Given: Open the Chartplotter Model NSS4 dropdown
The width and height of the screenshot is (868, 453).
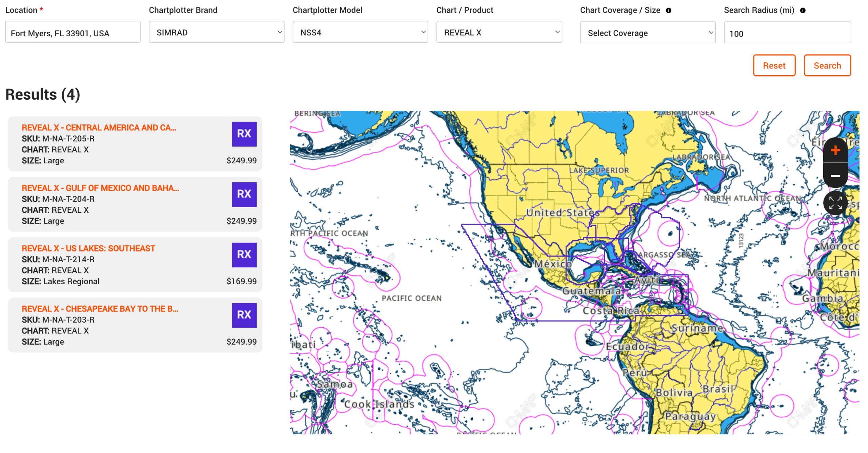Looking at the screenshot, I should (x=360, y=33).
